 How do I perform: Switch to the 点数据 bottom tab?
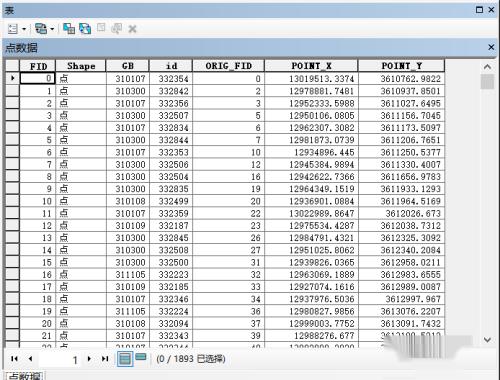[25, 376]
